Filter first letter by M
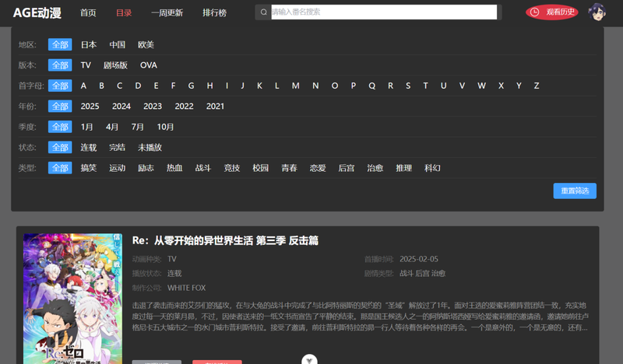Image resolution: width=623 pixels, height=364 pixels. [296, 86]
